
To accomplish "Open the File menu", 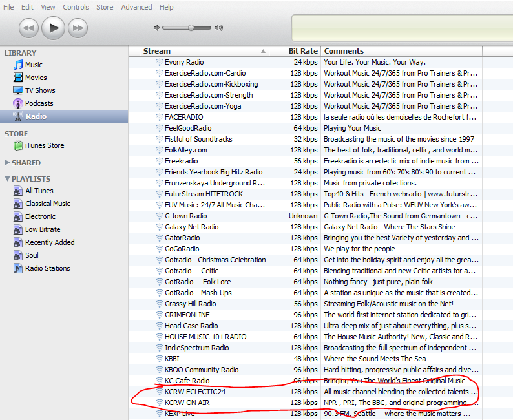I will (x=8, y=7).
